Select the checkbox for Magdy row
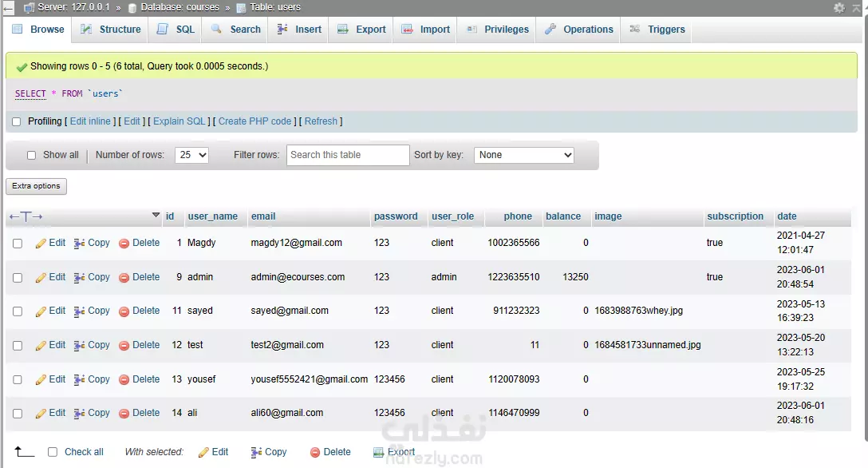The image size is (868, 468). [x=18, y=244]
